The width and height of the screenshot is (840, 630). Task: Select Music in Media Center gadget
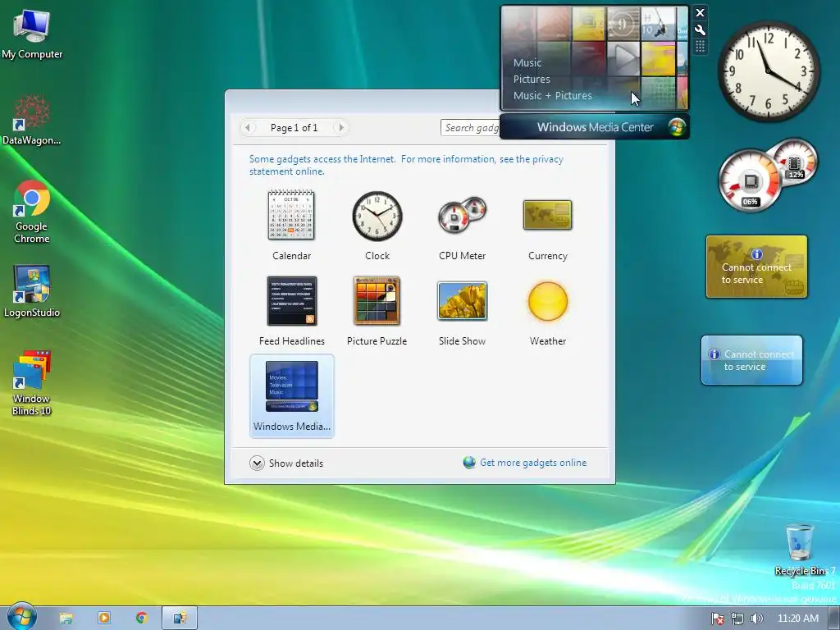click(x=527, y=62)
